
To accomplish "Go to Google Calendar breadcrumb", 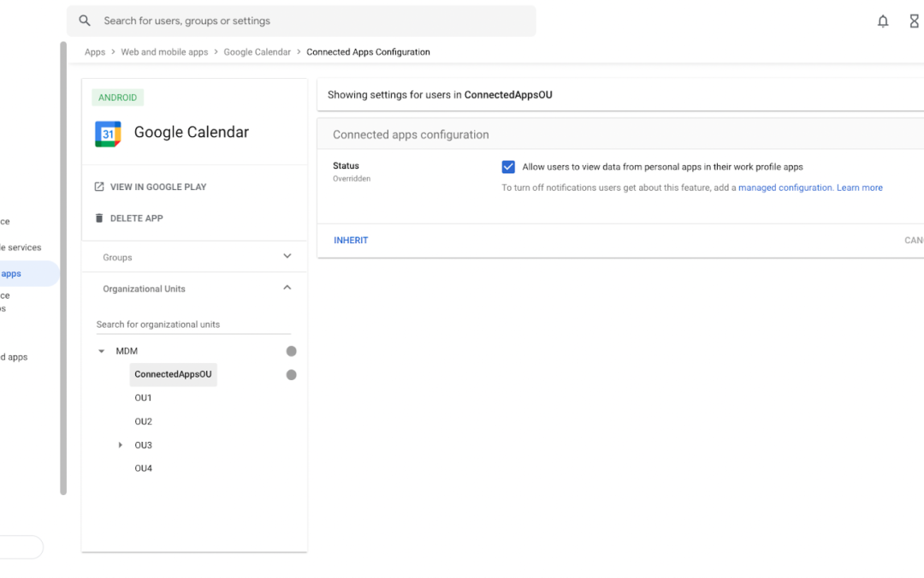I will pyautogui.click(x=257, y=52).
